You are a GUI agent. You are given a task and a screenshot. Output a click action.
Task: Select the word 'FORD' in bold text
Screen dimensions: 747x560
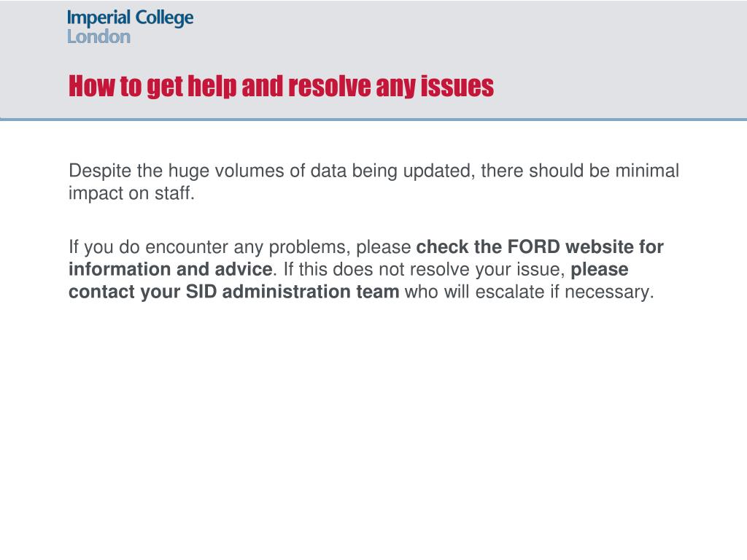point(533,246)
